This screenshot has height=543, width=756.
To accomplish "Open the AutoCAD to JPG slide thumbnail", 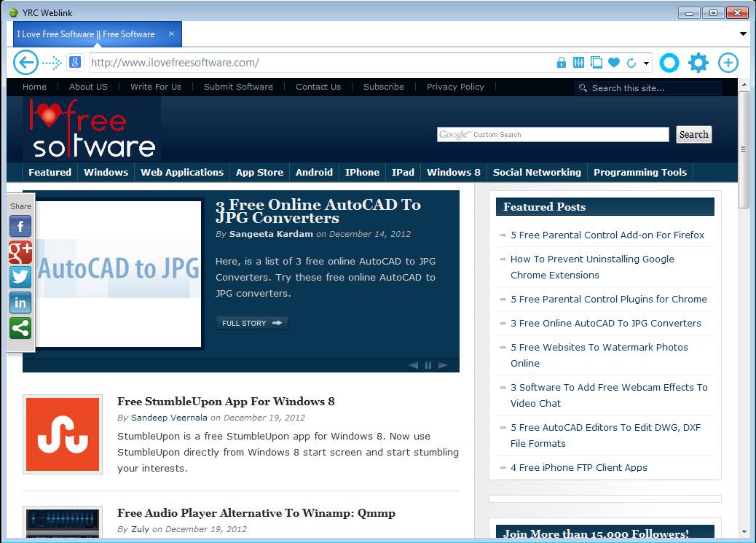I will point(118,273).
